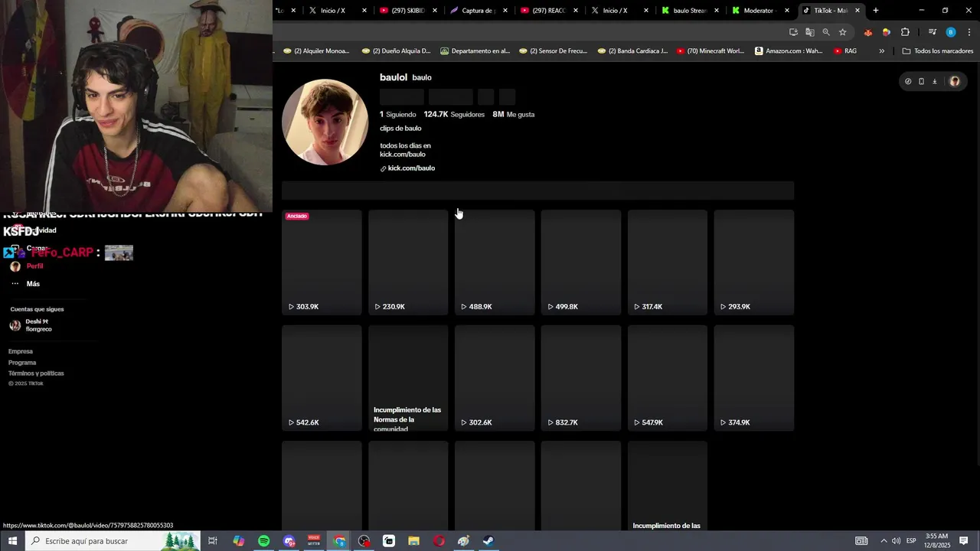This screenshot has width=980, height=551.
Task: Open OBS Studio from the taskbar
Action: pos(364,541)
